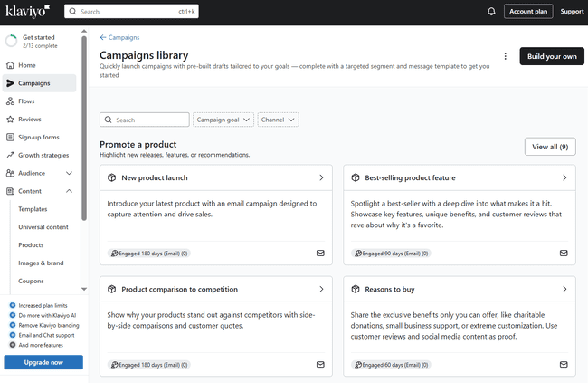Click the Get started progress ring

[11, 41]
